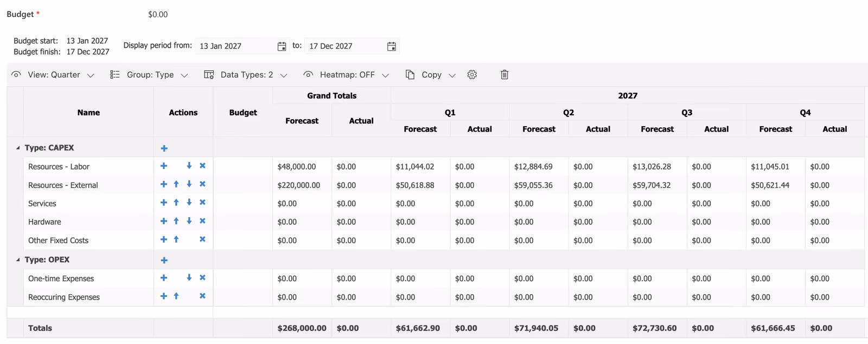Click the plus icon on Other Fixed Costs row
The height and width of the screenshot is (344, 868).
163,239
